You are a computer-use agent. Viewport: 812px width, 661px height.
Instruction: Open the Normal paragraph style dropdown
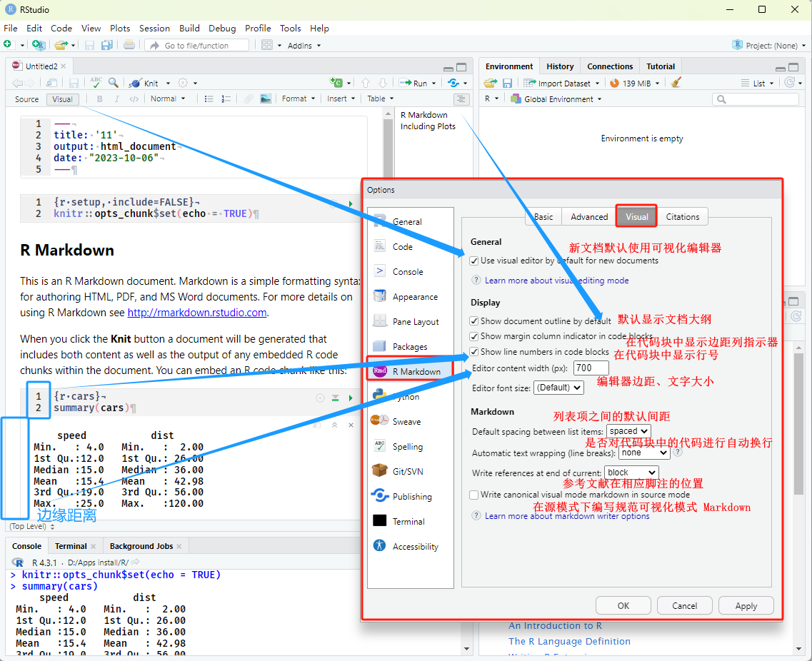168,99
